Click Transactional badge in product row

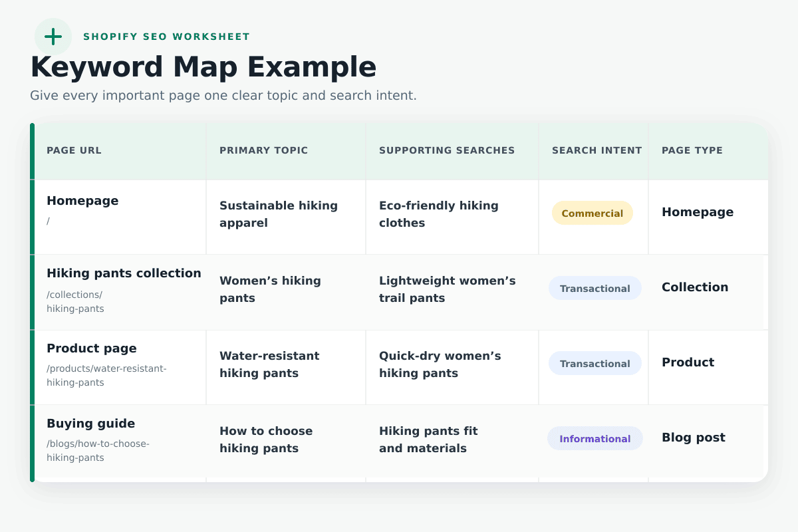tap(595, 364)
